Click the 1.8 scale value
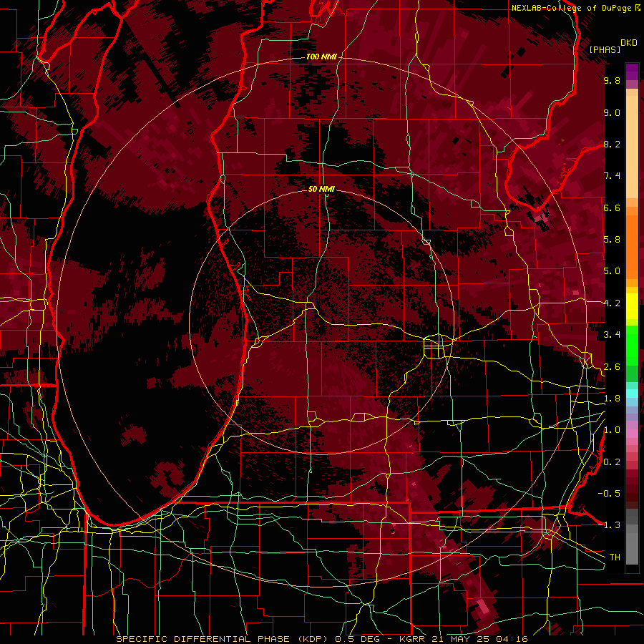Viewport: 644px width, 644px height. click(612, 399)
